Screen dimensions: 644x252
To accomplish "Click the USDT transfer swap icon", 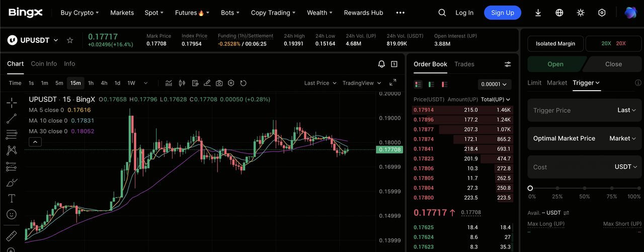I will tap(566, 213).
